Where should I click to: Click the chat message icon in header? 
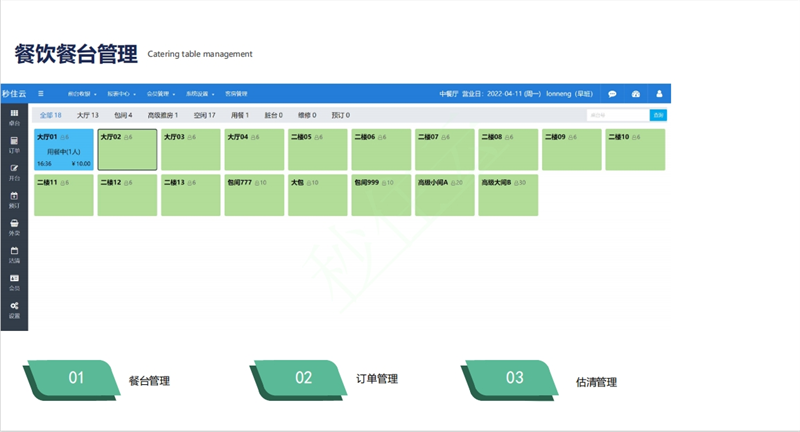pos(612,93)
